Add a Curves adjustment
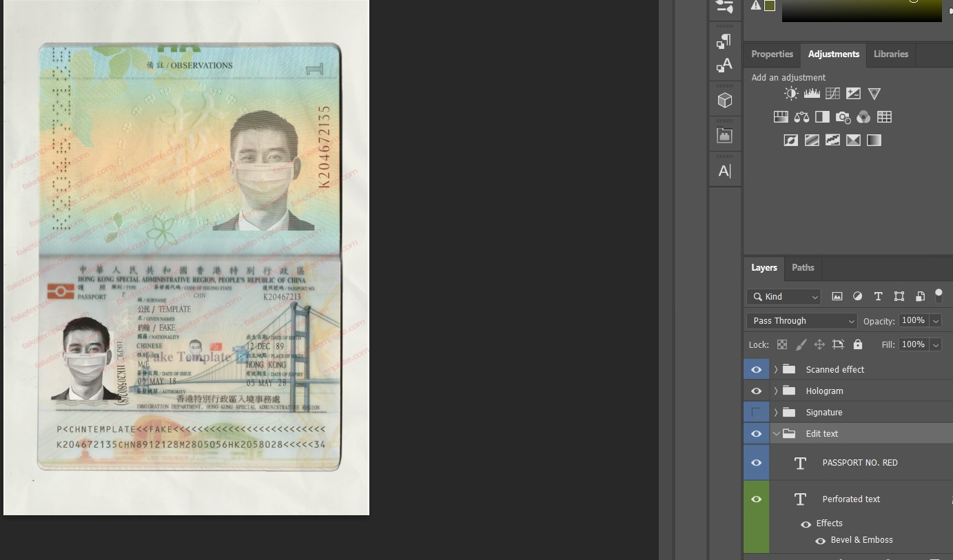953x560 pixels. click(832, 94)
